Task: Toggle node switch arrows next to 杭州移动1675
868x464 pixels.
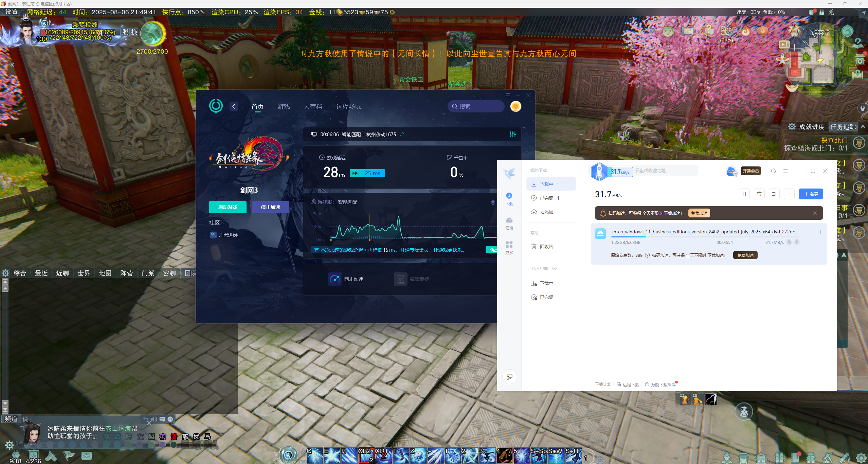Action: pos(402,135)
